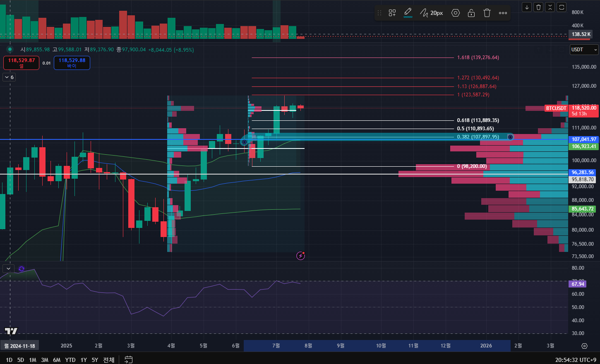Viewport: 600px width, 364px height.
Task: Click the 2024-11-18 date label on time axis
Action: 19,346
